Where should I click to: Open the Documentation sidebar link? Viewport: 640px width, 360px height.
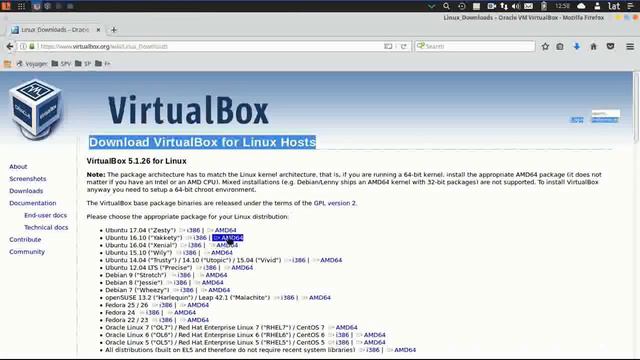click(33, 203)
